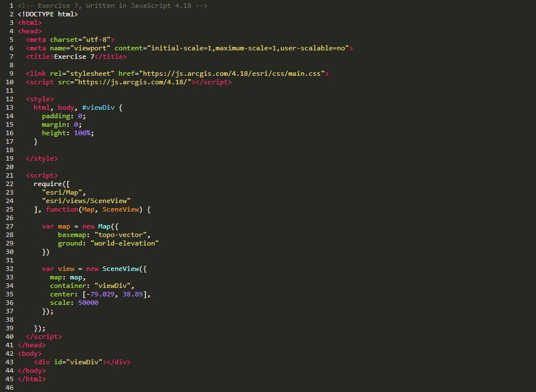Click the latitude value 38.89
Image resolution: width=536 pixels, height=392 pixels.
coord(136,294)
